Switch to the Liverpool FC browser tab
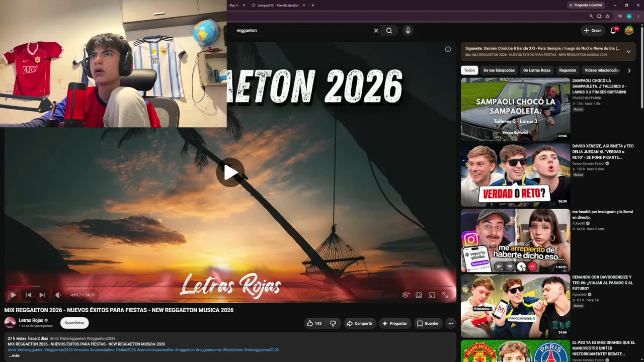 click(x=278, y=5)
